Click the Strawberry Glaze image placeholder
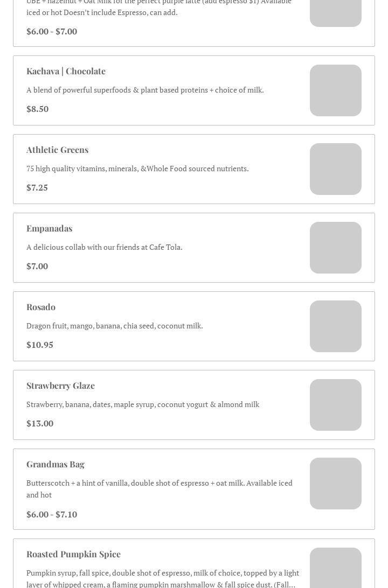Image resolution: width=388 pixels, height=588 pixels. [x=336, y=405]
